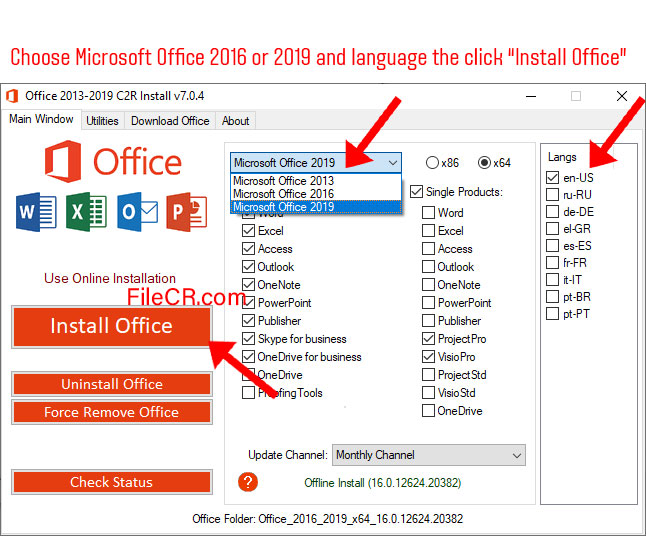The width and height of the screenshot is (646, 547).
Task: Switch to the Main Window tab
Action: coord(41,119)
